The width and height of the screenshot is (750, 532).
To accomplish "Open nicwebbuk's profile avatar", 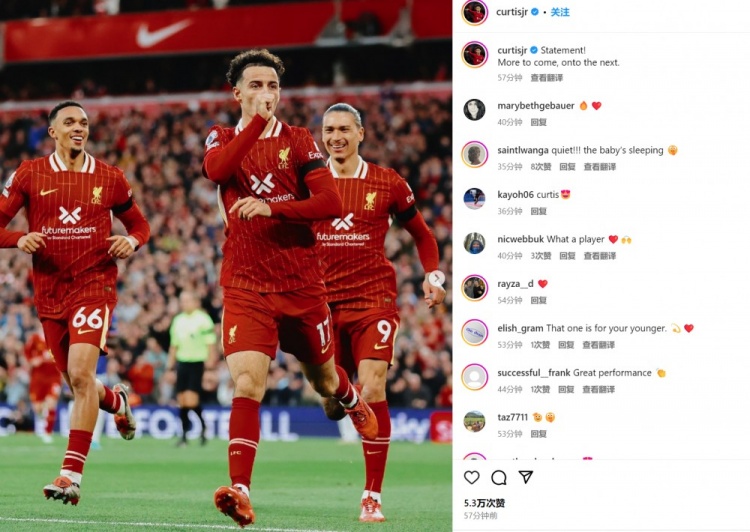I will pos(474,244).
